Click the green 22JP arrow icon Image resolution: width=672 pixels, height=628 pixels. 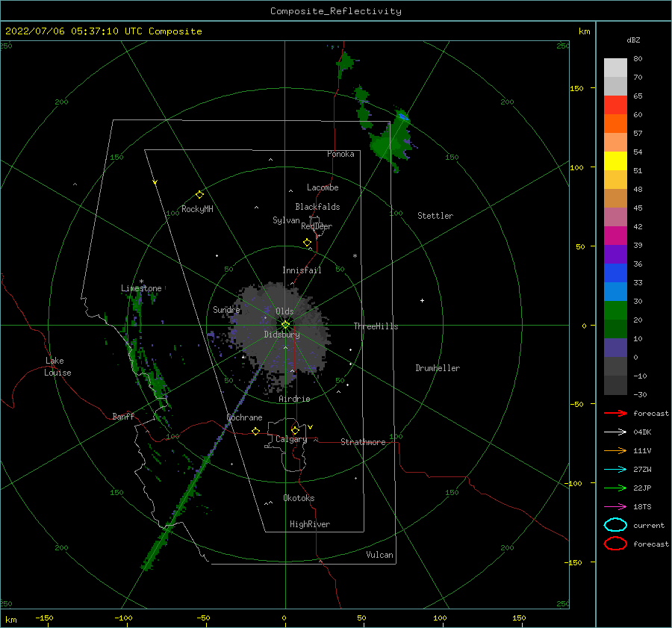pos(615,488)
